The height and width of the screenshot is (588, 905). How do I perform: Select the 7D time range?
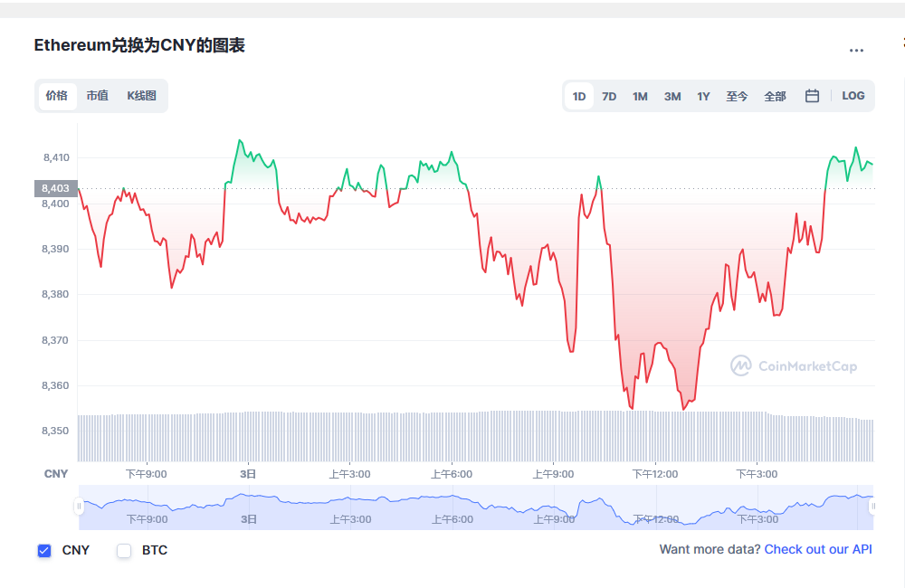pyautogui.click(x=609, y=97)
